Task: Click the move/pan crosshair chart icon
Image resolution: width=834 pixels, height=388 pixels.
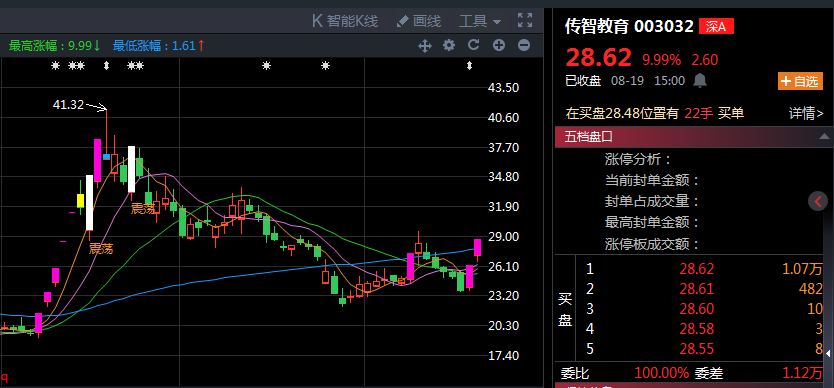Action: coord(424,46)
